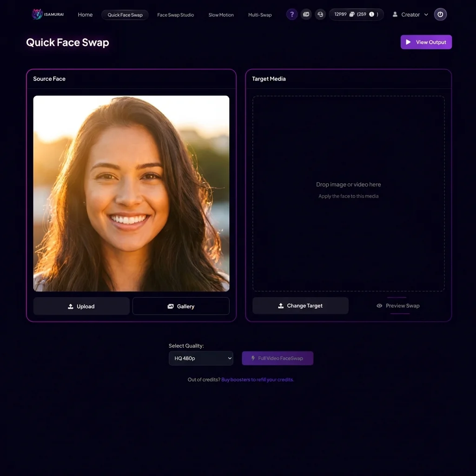This screenshot has width=476, height=476.
Task: Open the help question mark icon
Action: tap(291, 14)
